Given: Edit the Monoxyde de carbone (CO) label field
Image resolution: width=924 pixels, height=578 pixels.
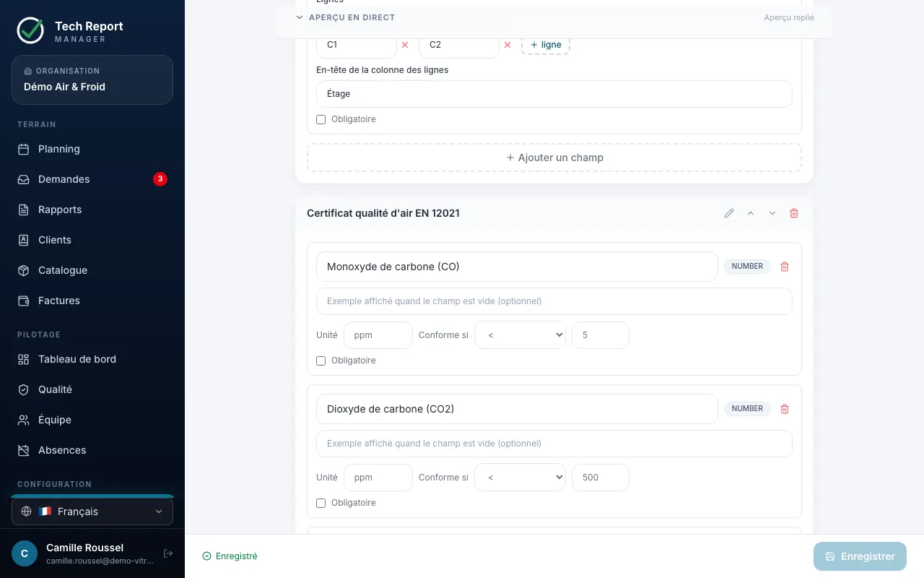Looking at the screenshot, I should [x=517, y=267].
